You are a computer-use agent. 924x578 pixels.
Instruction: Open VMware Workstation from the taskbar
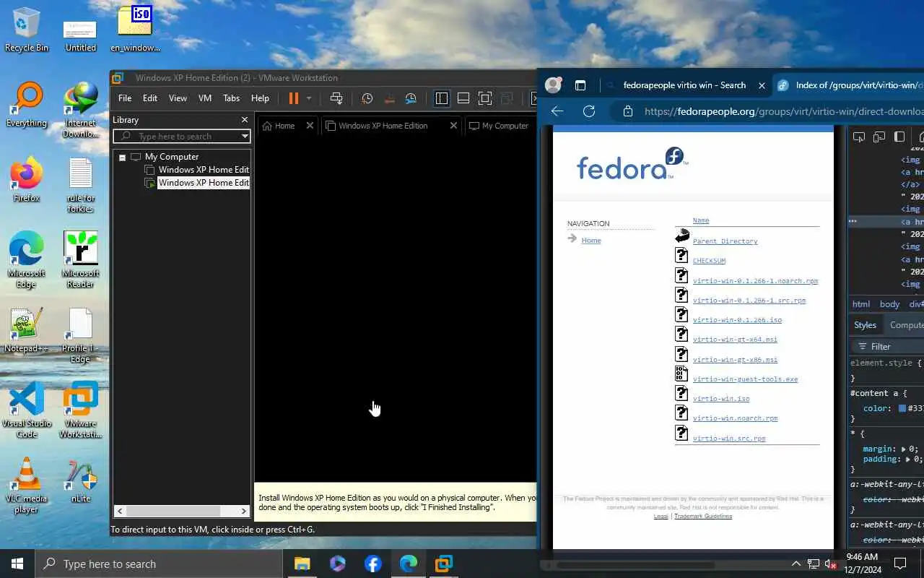[x=443, y=564]
